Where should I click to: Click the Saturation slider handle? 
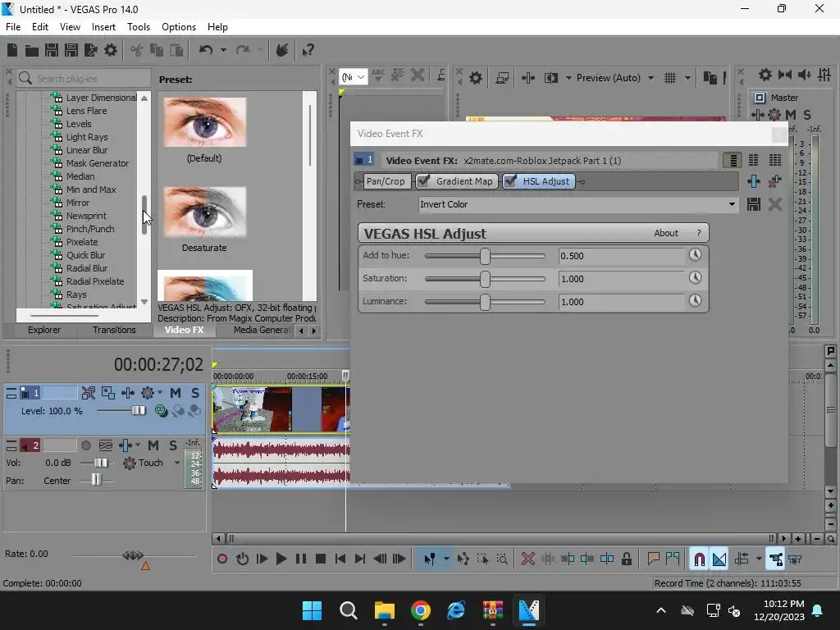click(x=485, y=279)
